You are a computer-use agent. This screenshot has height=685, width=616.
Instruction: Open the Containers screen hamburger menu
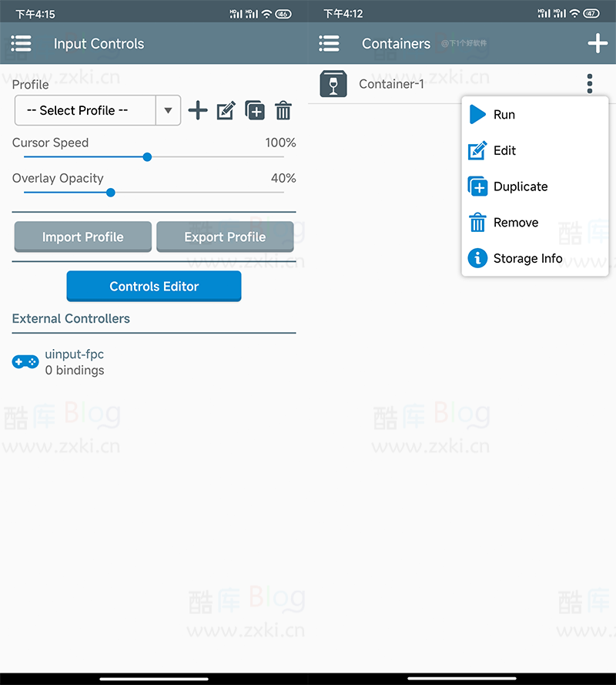tap(329, 44)
